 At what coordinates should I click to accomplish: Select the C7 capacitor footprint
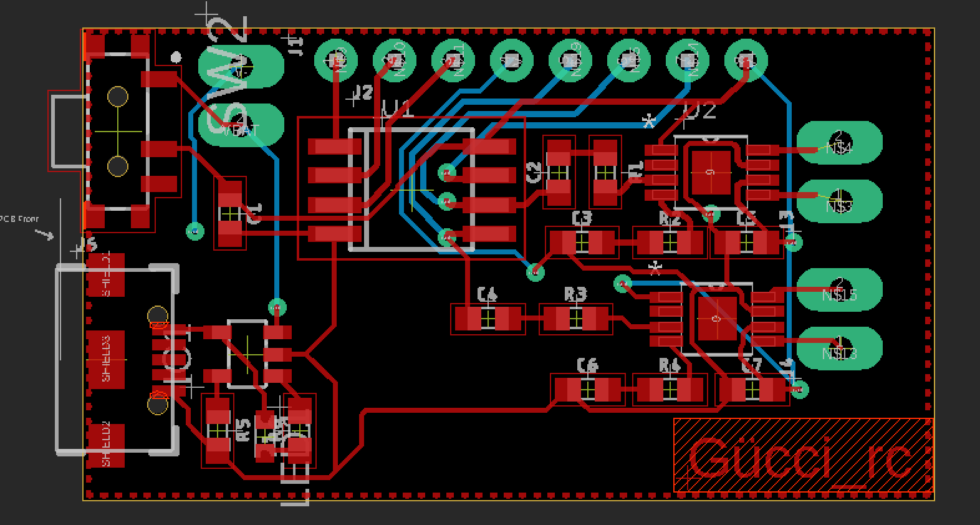click(752, 390)
